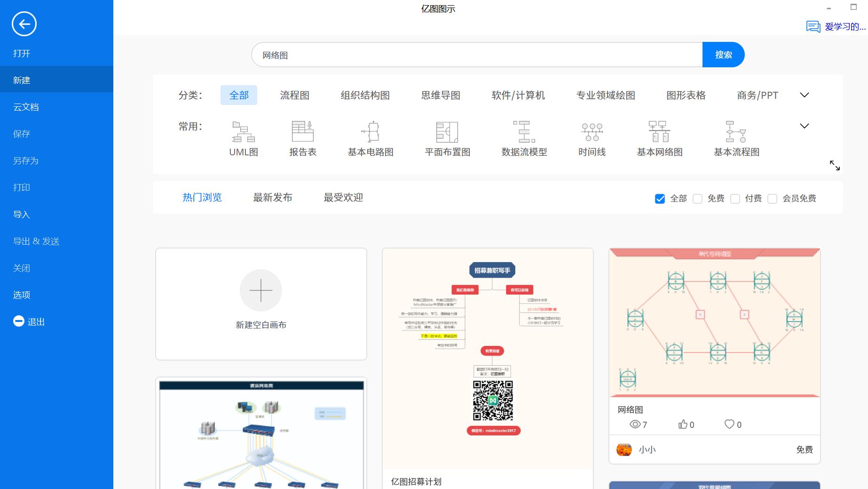This screenshot has width=868, height=489.
Task: Check the 会员免费 filter
Action: [x=772, y=199]
